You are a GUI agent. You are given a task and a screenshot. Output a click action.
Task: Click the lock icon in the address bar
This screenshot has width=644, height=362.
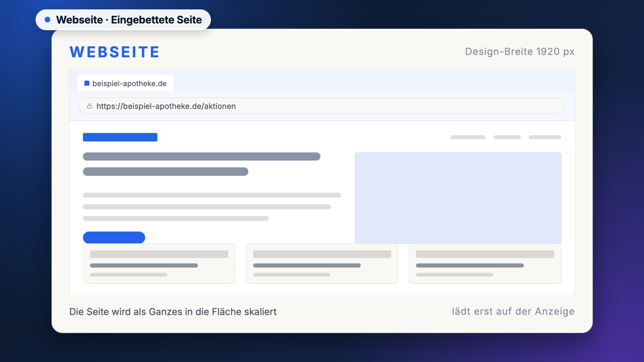coord(90,106)
